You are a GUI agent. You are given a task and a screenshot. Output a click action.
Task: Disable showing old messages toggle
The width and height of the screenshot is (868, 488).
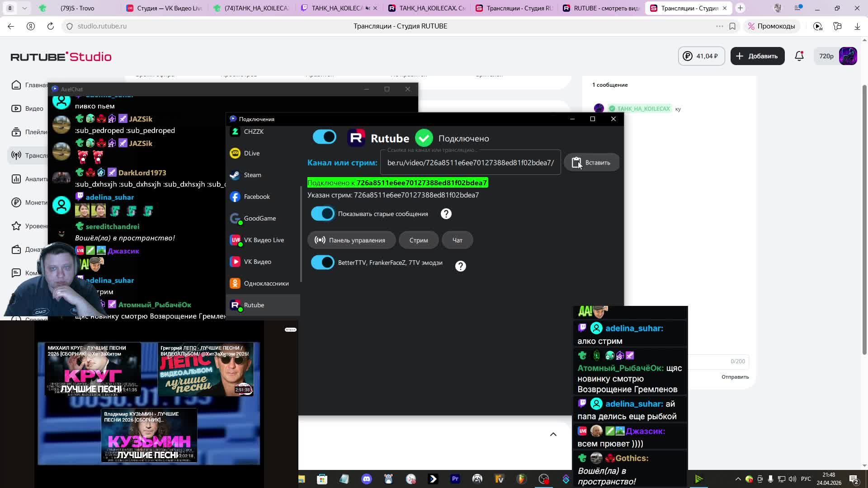click(322, 214)
